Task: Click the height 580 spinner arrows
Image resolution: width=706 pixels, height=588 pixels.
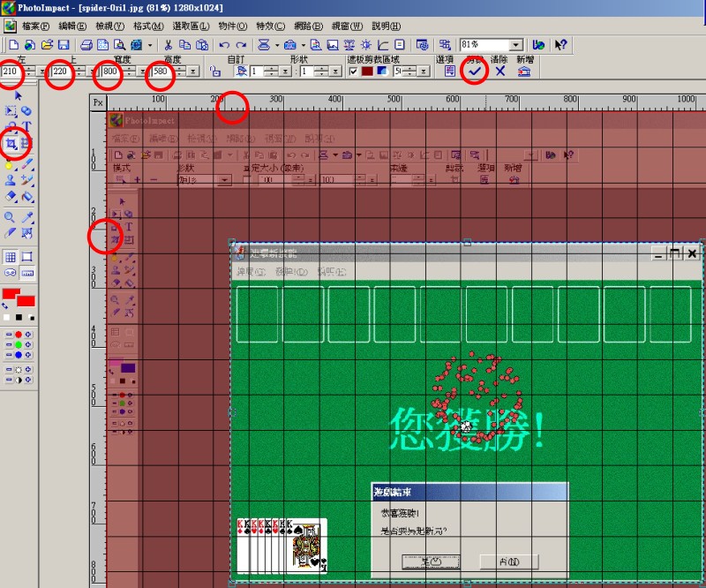Action: (181, 72)
